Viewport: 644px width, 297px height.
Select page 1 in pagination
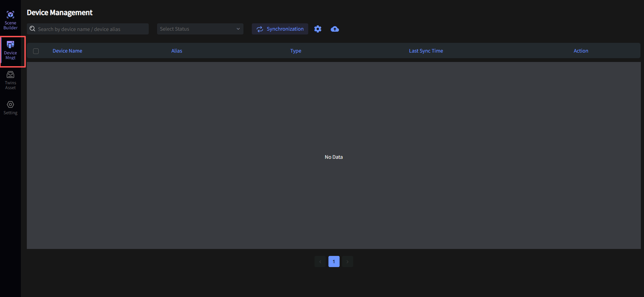334,261
